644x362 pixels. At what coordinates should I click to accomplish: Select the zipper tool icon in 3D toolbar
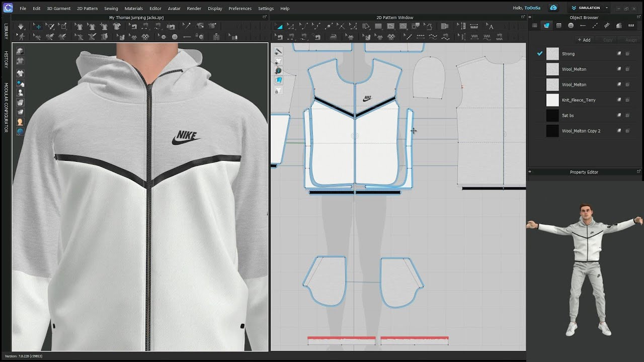[x=216, y=37]
